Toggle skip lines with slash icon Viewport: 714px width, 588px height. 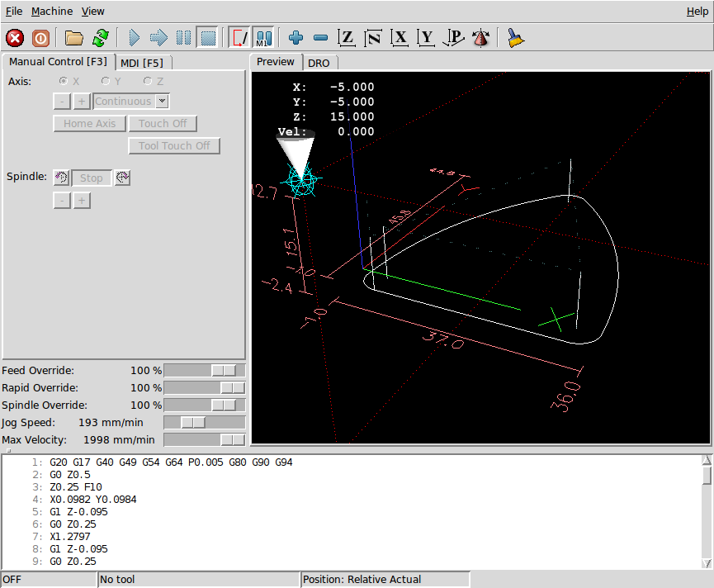pos(238,37)
